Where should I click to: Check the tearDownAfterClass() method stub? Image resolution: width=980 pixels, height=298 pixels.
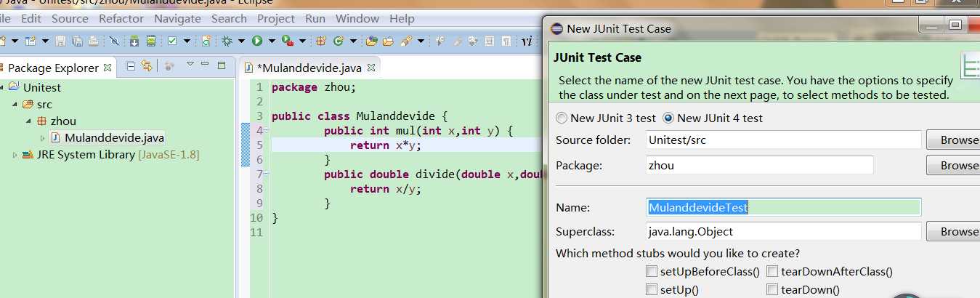tap(772, 272)
